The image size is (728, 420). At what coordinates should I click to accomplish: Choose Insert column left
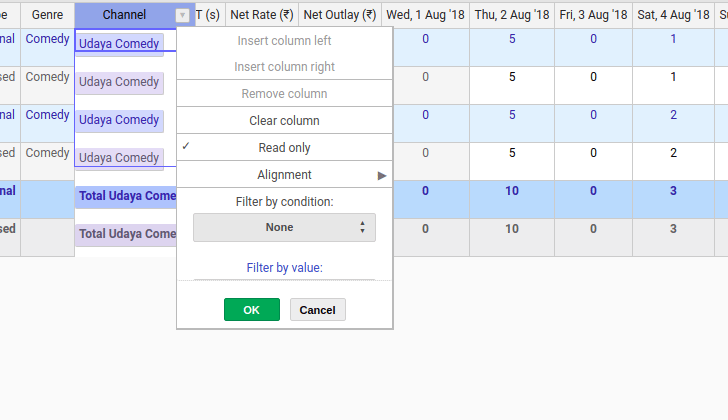point(285,41)
